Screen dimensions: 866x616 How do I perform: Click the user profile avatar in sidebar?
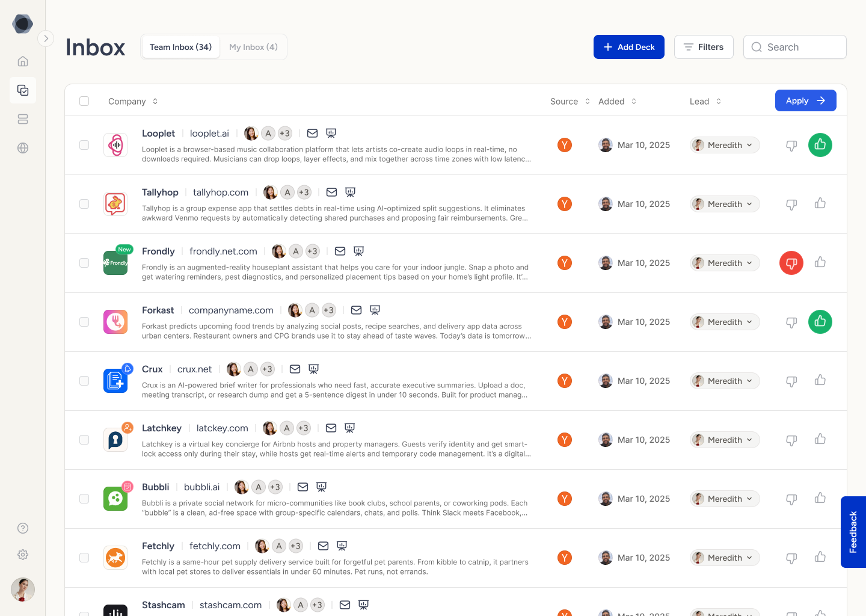pos(23,590)
